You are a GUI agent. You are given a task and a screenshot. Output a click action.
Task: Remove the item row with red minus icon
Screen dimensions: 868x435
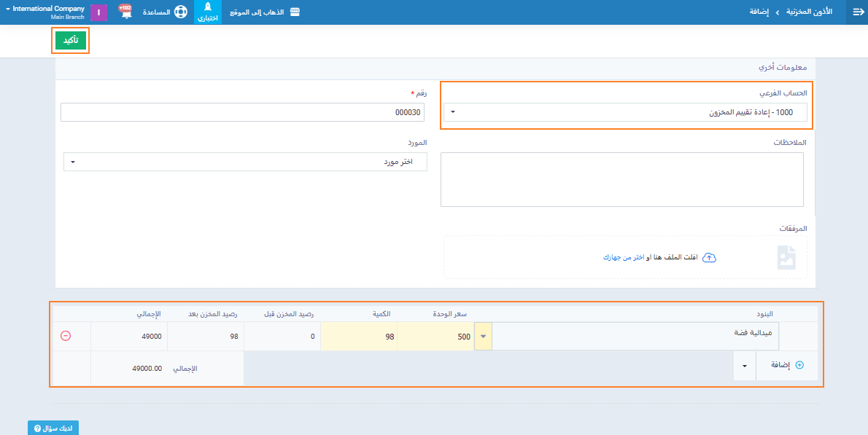click(66, 336)
